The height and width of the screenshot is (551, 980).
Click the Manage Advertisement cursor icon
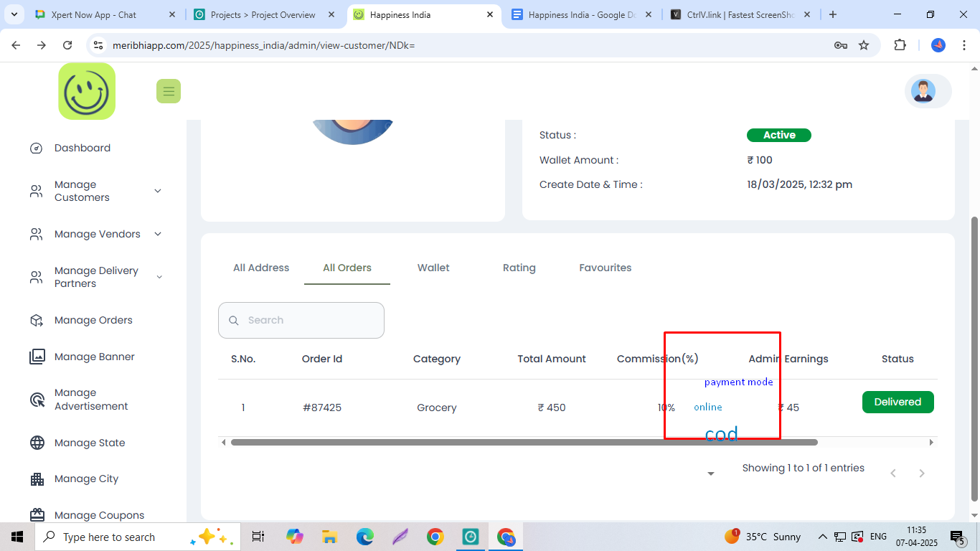(x=37, y=400)
